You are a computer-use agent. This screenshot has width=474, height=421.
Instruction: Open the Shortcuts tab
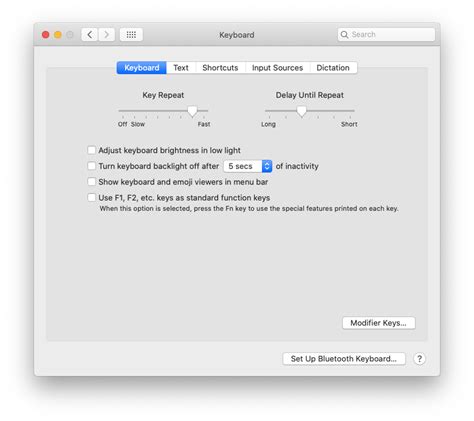point(220,68)
